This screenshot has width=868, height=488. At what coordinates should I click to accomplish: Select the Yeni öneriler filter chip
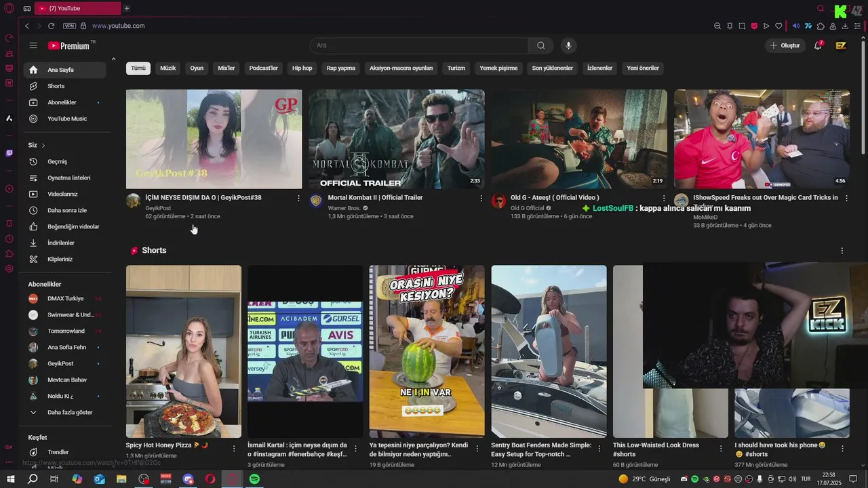pos(643,68)
